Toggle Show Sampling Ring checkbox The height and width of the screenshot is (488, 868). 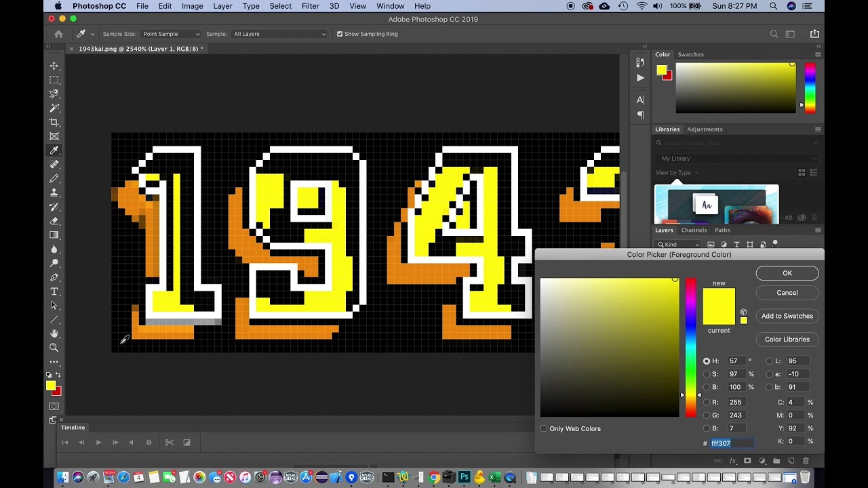click(340, 34)
